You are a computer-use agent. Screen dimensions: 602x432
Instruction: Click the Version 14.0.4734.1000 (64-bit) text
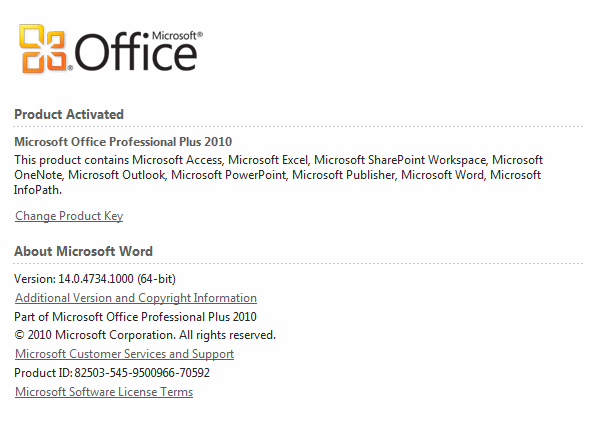pos(95,279)
